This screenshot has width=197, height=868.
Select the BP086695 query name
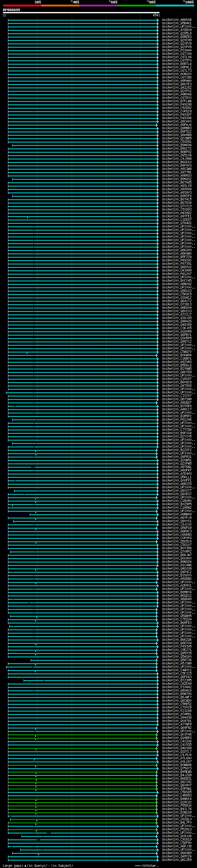11,10
